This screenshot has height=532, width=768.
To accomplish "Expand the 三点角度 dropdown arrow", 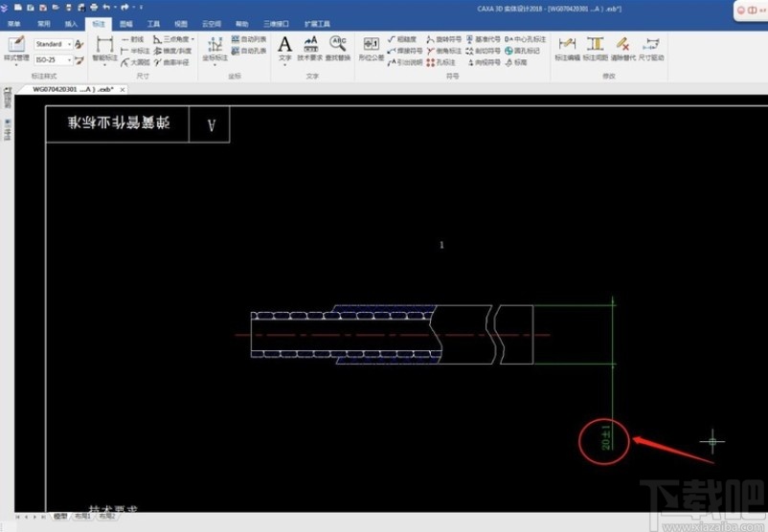I will (193, 39).
